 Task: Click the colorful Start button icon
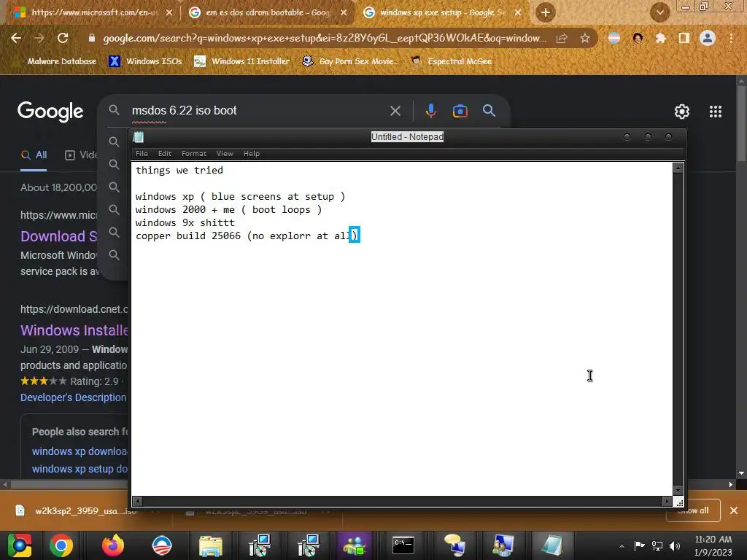click(x=19, y=545)
